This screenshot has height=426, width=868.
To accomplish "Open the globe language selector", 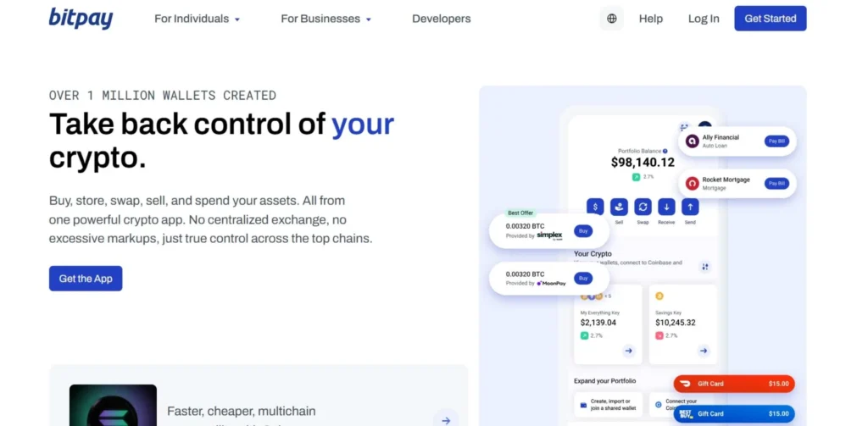I will click(x=611, y=19).
